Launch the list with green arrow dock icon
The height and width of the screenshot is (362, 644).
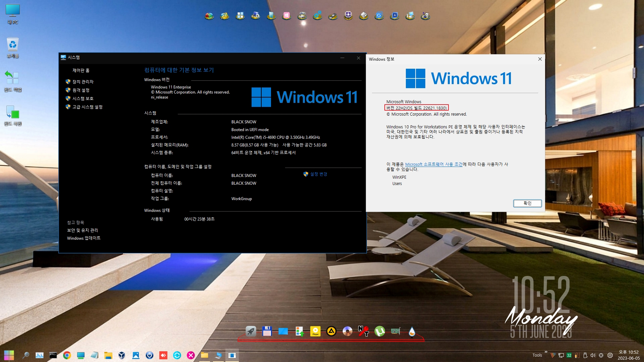coord(299,331)
